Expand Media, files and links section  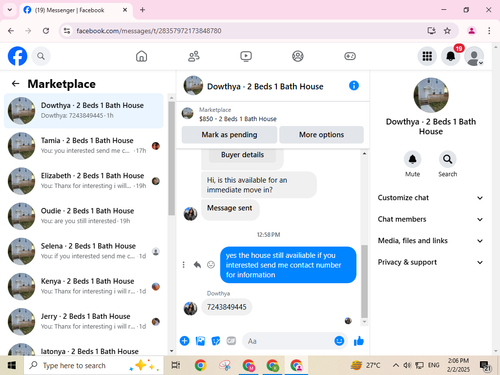(430, 241)
